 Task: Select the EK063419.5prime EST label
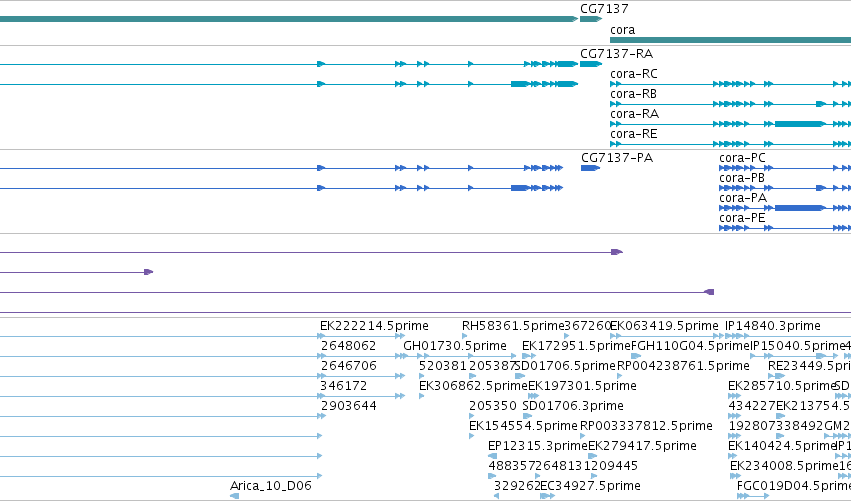click(664, 326)
